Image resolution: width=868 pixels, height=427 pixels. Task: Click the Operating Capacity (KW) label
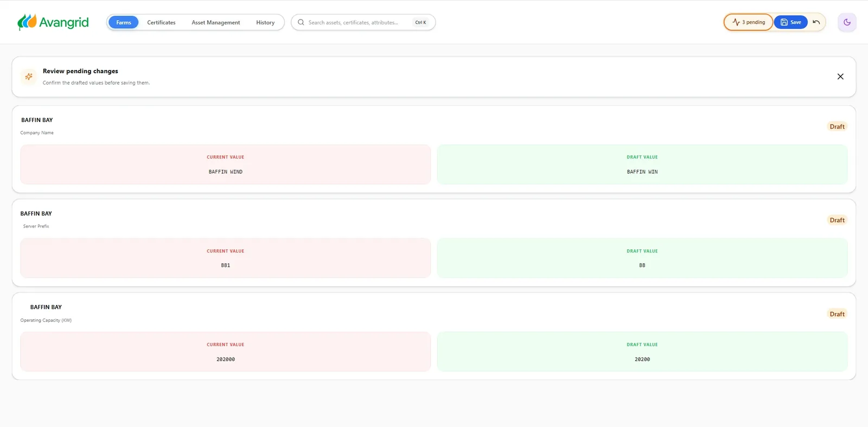[46, 320]
